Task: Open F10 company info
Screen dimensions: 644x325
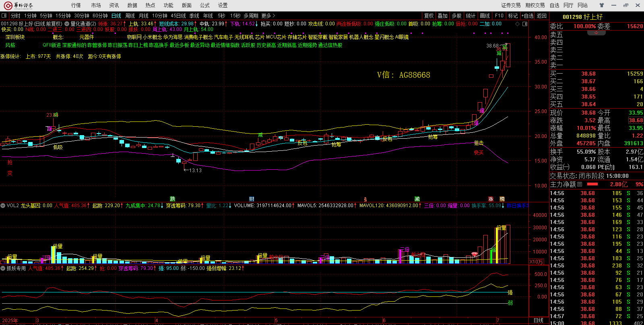Action: click(x=499, y=16)
